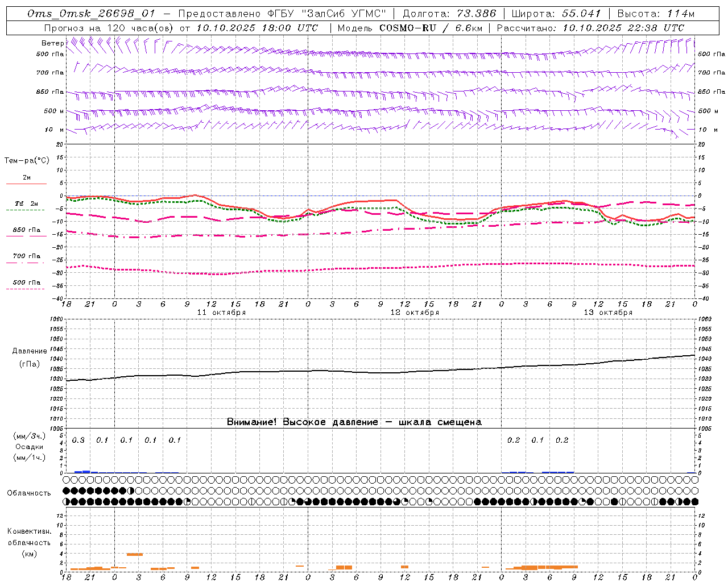Click the Ветер wind panel label
The width and height of the screenshot is (728, 582).
tap(52, 43)
